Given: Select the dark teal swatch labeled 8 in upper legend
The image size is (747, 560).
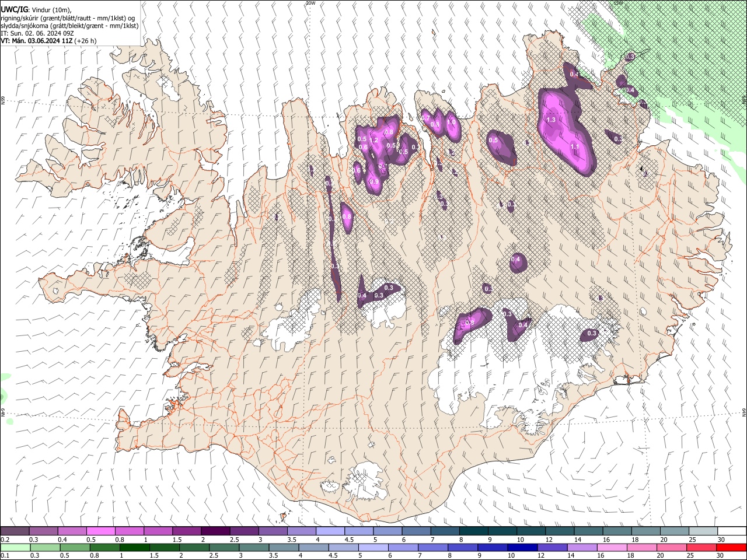Looking at the screenshot, I should click(x=473, y=531).
